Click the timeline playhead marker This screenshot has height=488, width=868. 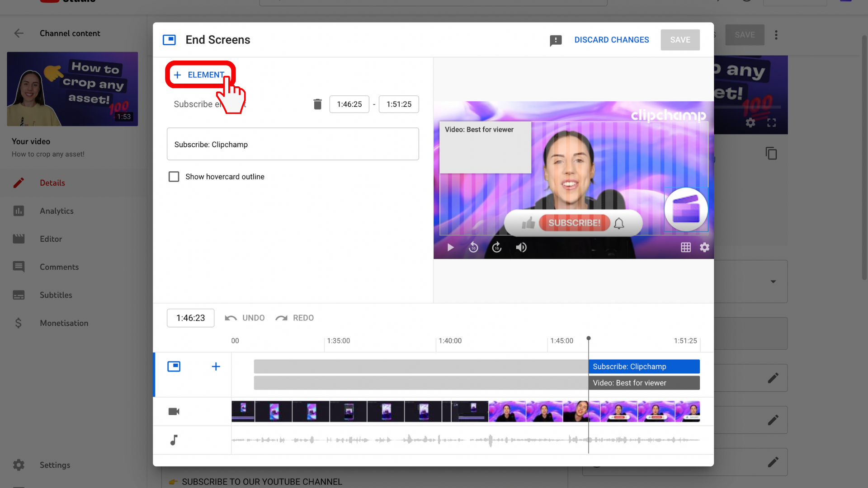pos(589,338)
